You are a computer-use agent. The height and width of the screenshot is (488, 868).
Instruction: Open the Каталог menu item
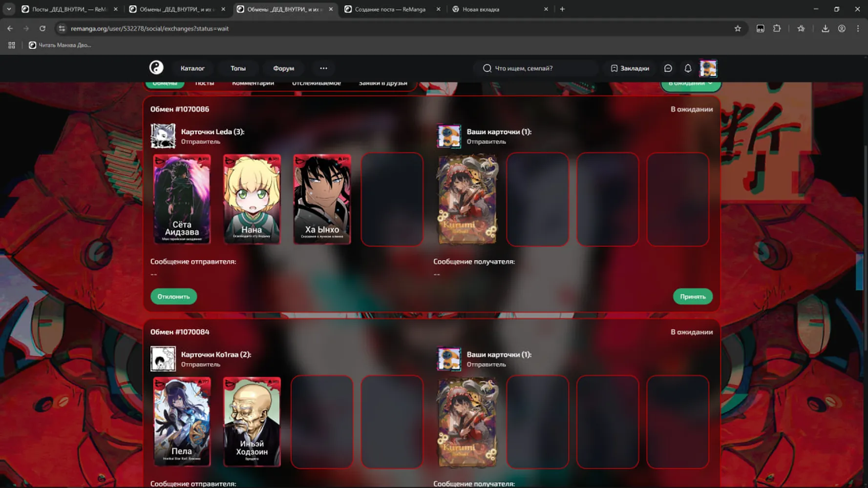pos(192,68)
